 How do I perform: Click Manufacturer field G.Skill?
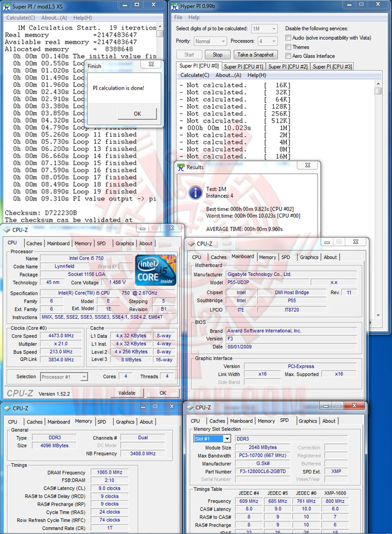262,464
